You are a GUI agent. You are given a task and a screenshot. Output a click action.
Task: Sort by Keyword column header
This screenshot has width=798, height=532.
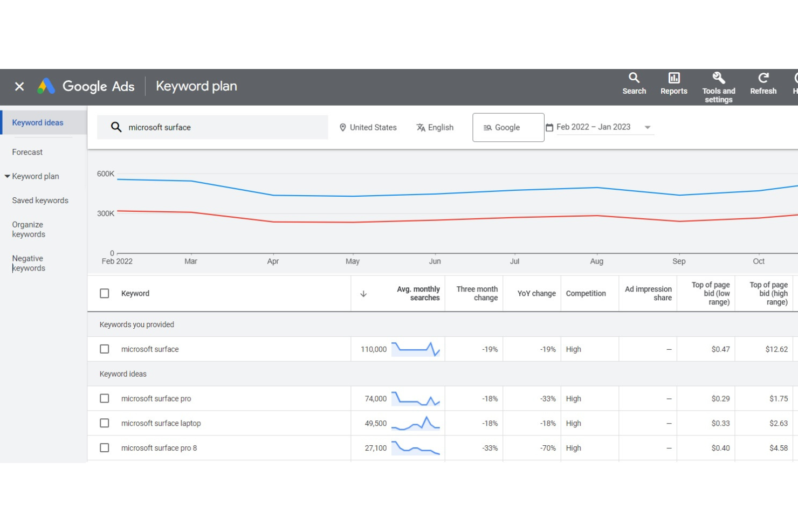[135, 294]
